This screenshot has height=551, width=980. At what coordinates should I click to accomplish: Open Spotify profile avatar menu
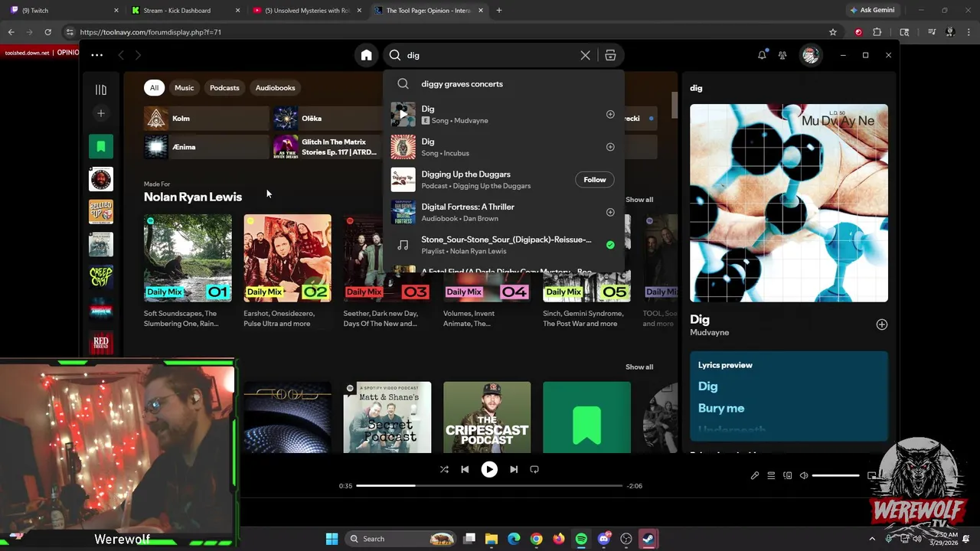[810, 55]
